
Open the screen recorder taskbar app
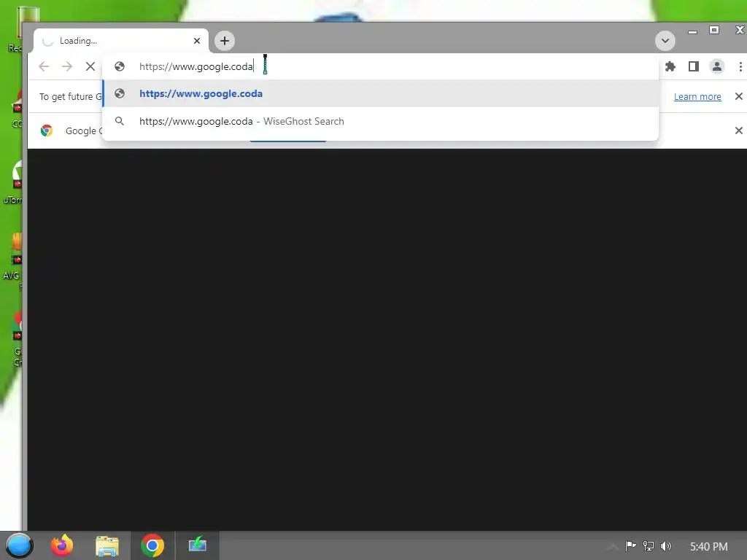click(x=197, y=545)
